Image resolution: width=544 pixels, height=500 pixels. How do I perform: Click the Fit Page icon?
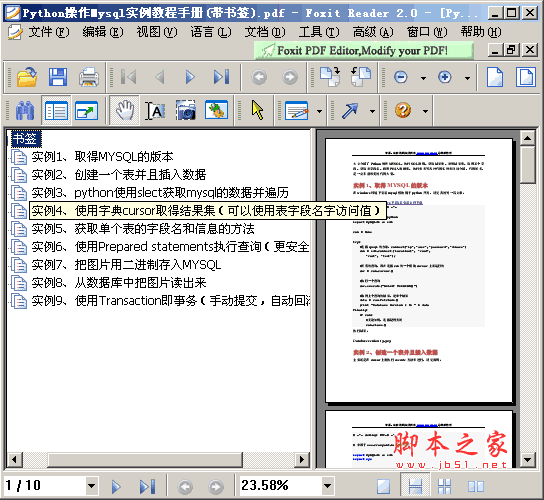click(526, 77)
